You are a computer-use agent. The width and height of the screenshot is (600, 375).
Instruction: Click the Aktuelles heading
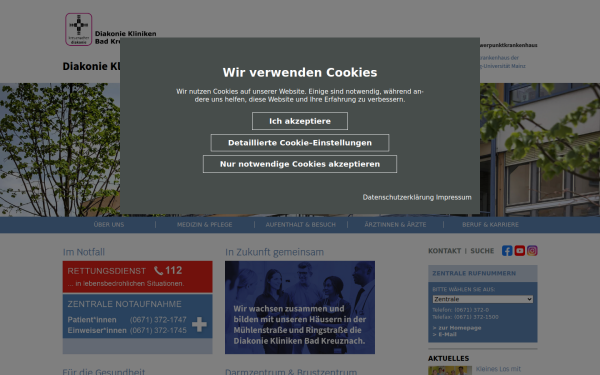(x=448, y=359)
